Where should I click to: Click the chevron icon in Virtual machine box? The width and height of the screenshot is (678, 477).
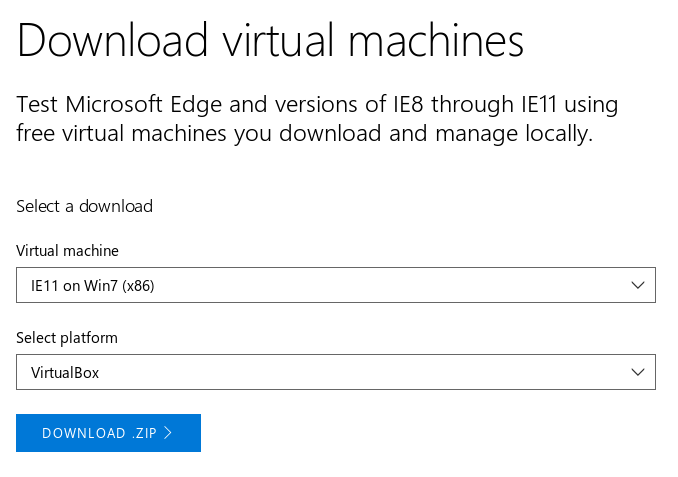coord(638,285)
